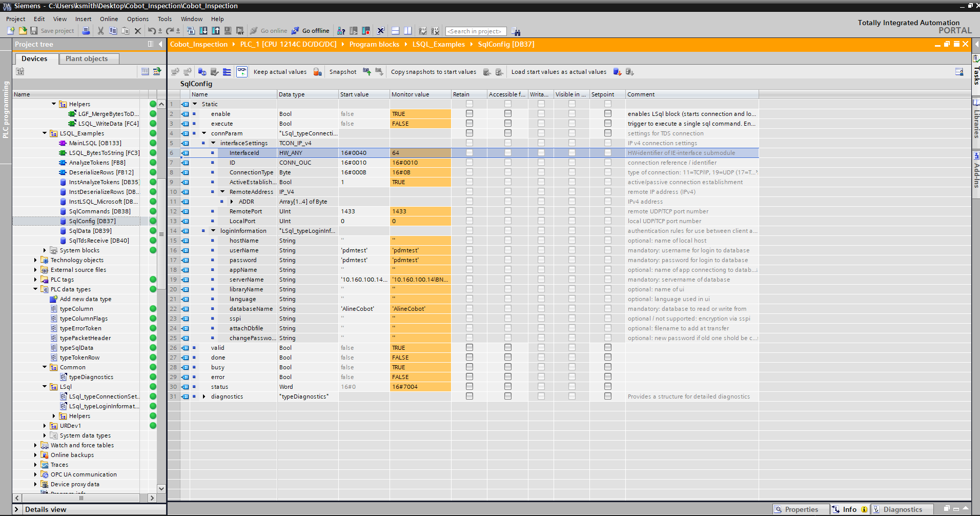Click the Print icon in toolbar

pyautogui.click(x=86, y=31)
